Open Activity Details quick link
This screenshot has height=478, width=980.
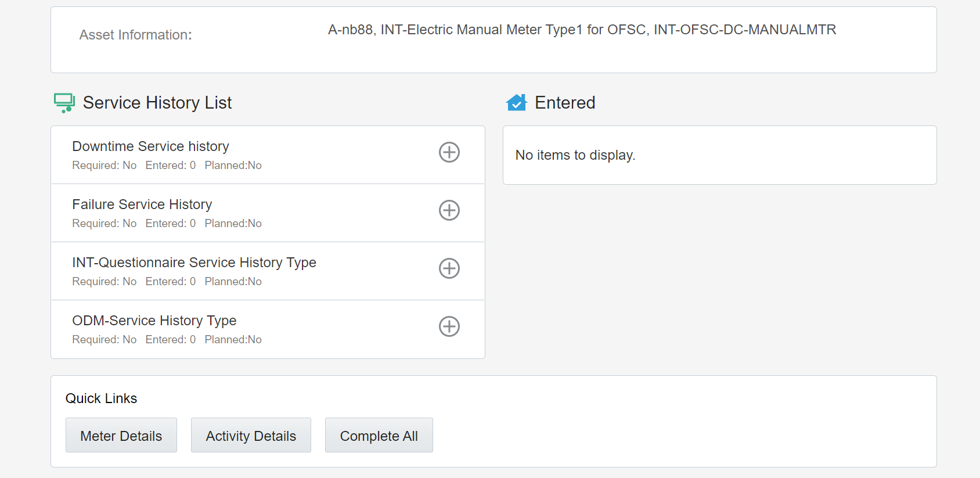tap(251, 436)
